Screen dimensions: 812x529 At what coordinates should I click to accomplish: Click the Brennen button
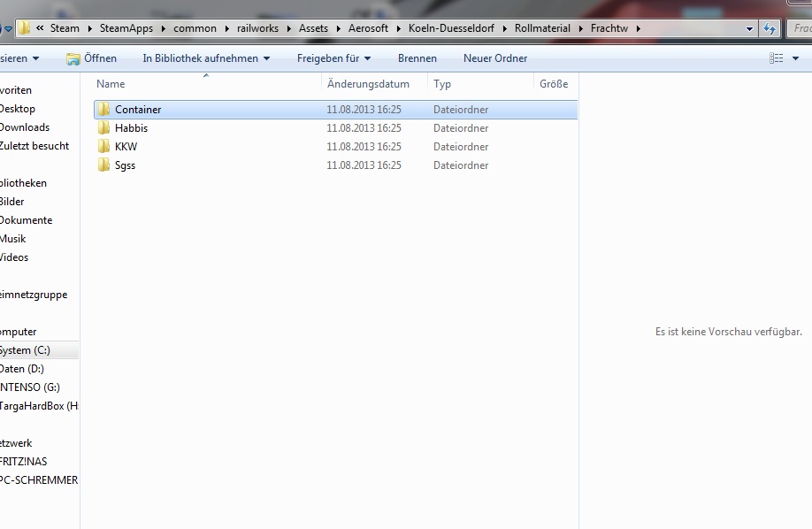417,58
